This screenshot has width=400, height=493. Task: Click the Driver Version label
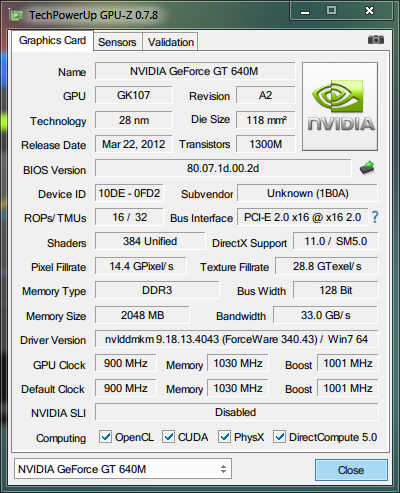coord(53,340)
